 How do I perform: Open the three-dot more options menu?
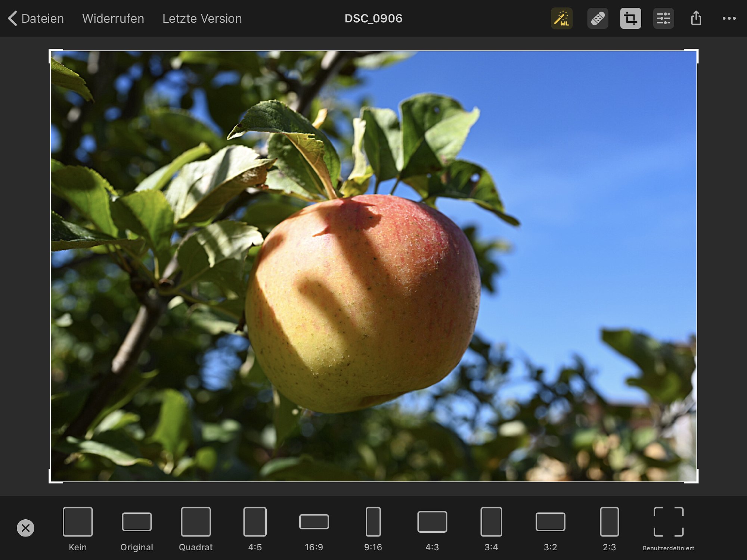(729, 18)
